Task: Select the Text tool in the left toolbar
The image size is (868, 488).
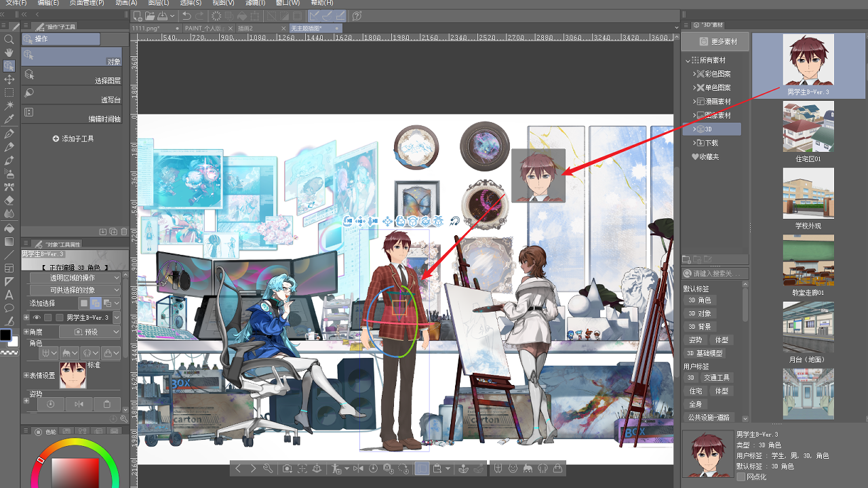Action: tap(9, 296)
